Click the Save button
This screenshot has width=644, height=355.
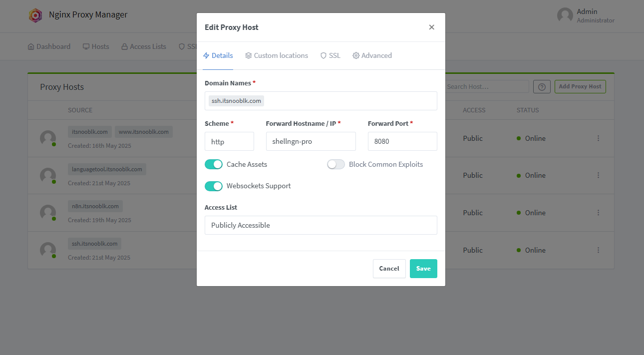423,268
